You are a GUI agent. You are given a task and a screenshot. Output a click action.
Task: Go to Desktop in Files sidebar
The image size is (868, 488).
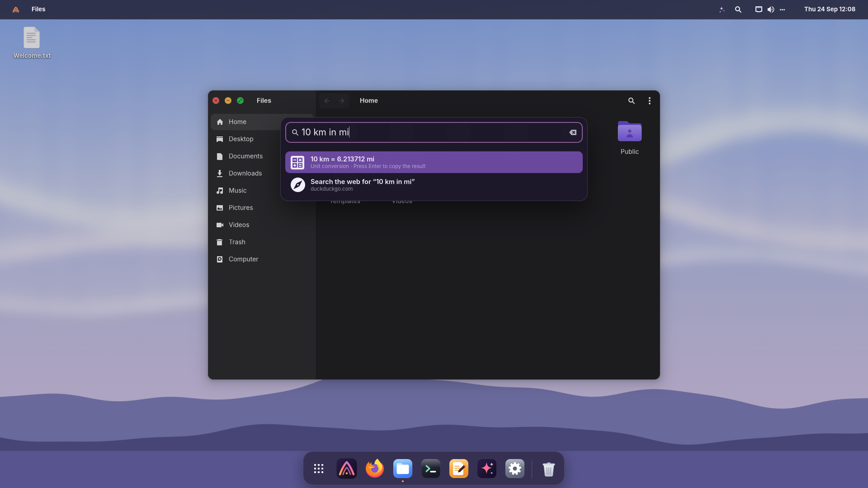click(246, 139)
